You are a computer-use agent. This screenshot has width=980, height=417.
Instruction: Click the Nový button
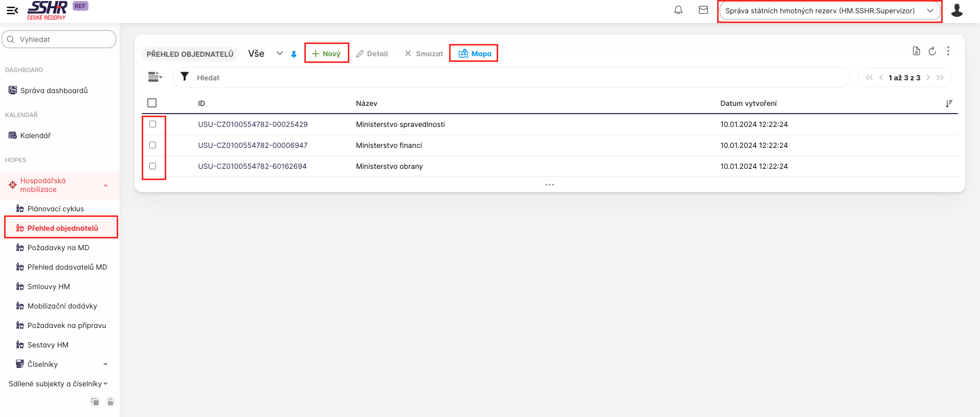pyautogui.click(x=326, y=54)
